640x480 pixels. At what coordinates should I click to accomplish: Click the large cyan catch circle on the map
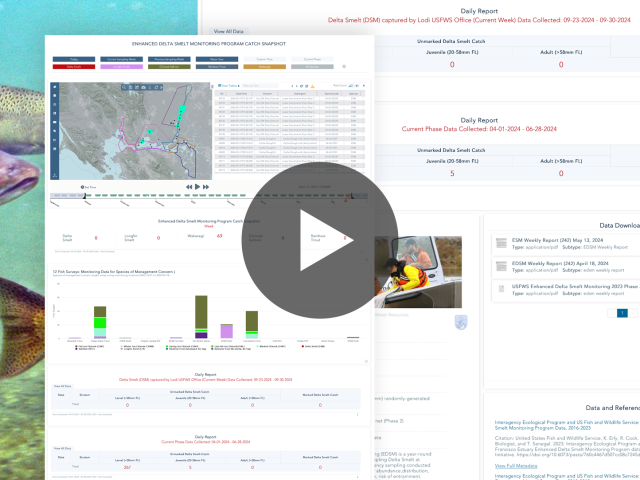pyautogui.click(x=182, y=109)
